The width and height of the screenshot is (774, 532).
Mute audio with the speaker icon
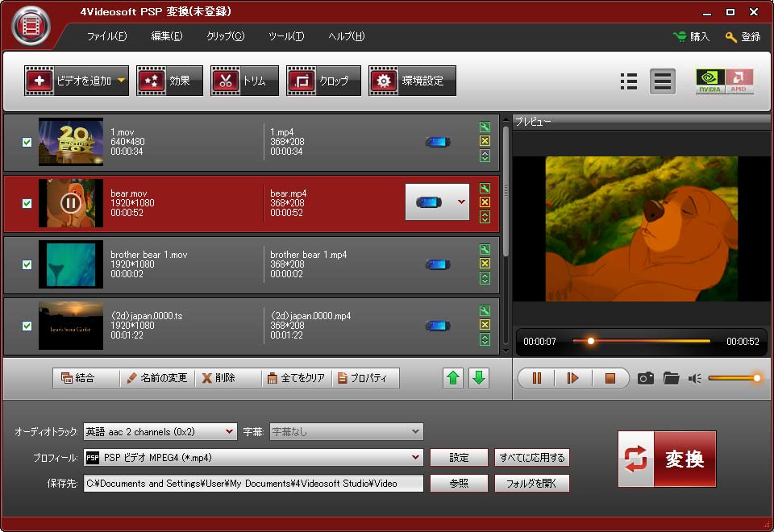click(695, 378)
